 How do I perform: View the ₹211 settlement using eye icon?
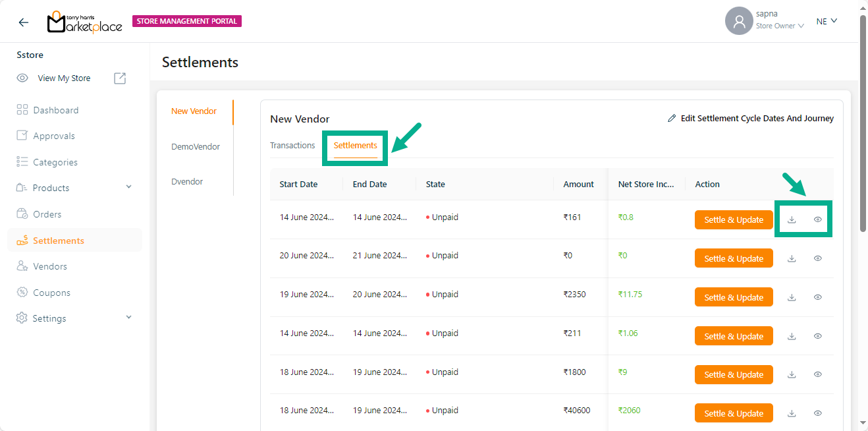[x=817, y=337]
